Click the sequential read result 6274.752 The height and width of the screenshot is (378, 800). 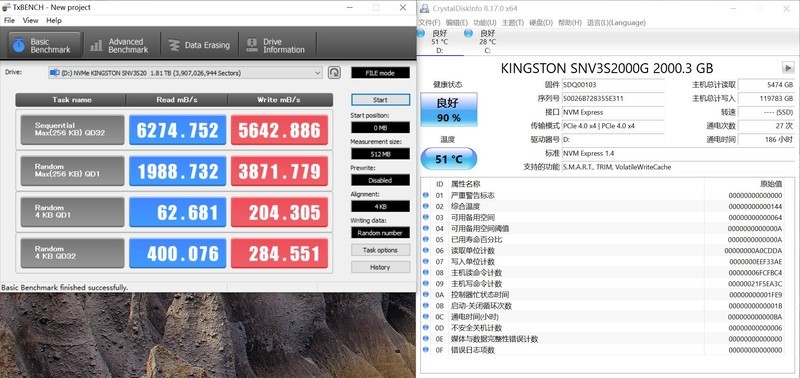point(178,130)
